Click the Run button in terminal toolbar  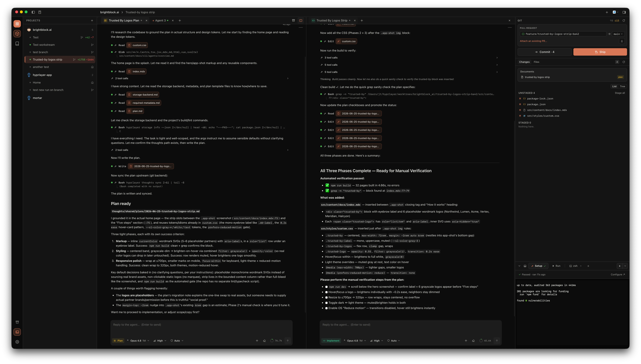tap(556, 266)
